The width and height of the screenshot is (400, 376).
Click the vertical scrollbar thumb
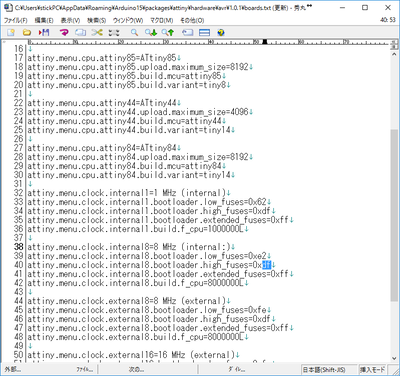(x=394, y=215)
